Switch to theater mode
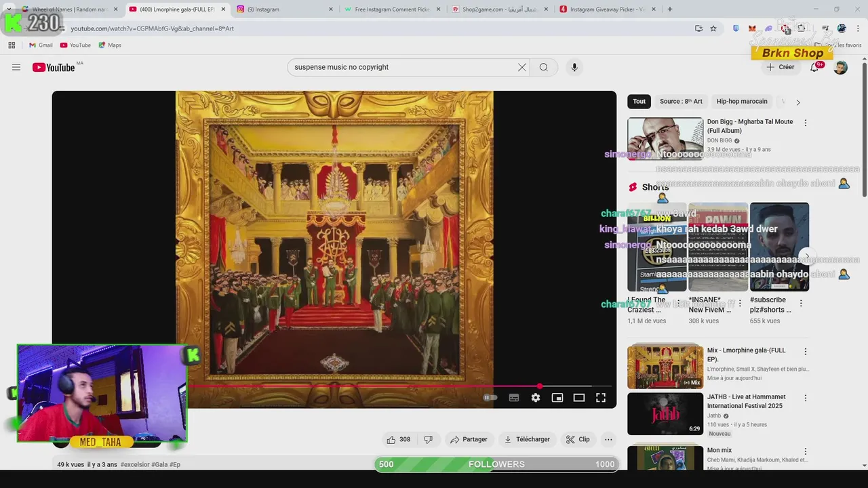 click(x=579, y=398)
